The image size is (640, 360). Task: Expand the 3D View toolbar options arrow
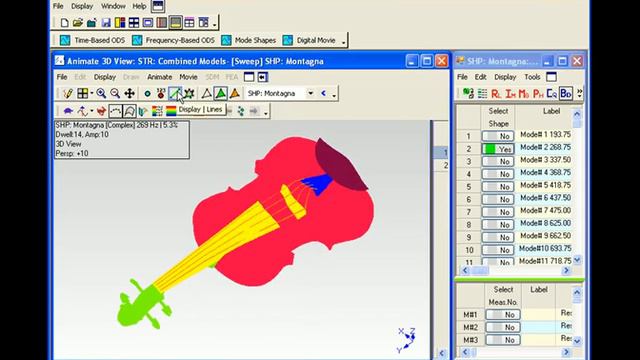(334, 95)
